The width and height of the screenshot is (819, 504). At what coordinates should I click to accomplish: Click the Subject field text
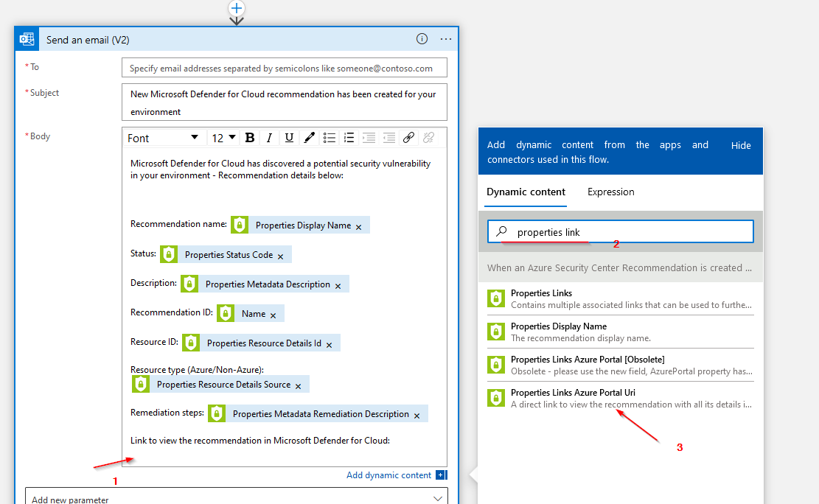(x=284, y=102)
